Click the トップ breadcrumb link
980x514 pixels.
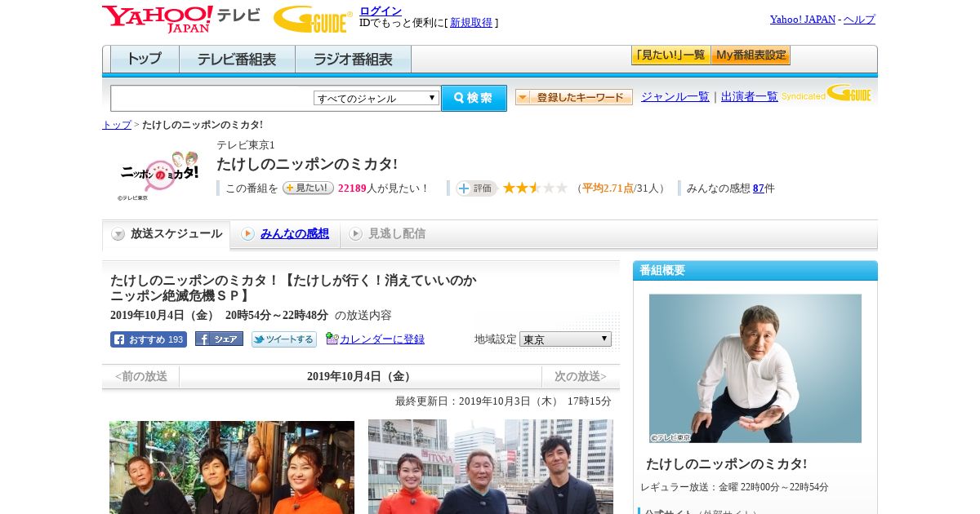[x=117, y=125]
